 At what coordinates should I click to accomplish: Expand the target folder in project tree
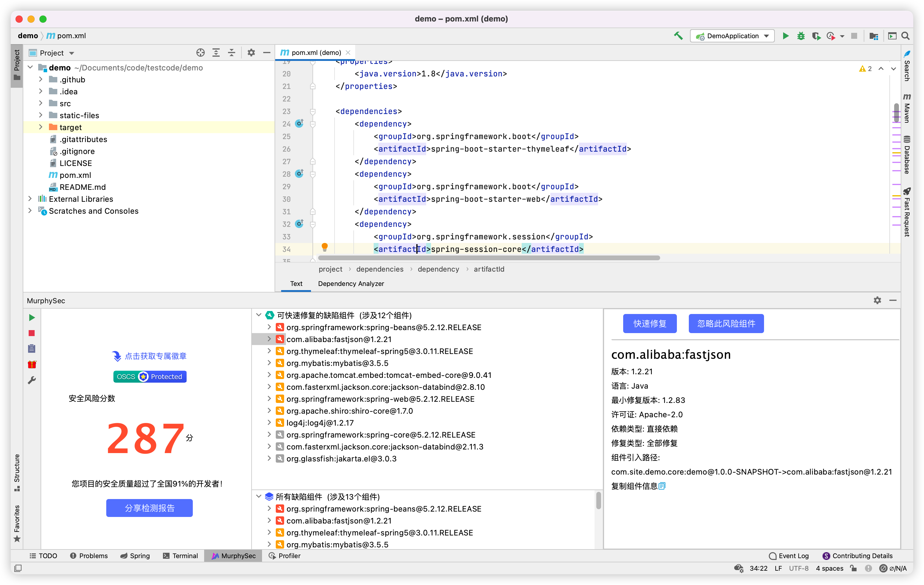[41, 127]
